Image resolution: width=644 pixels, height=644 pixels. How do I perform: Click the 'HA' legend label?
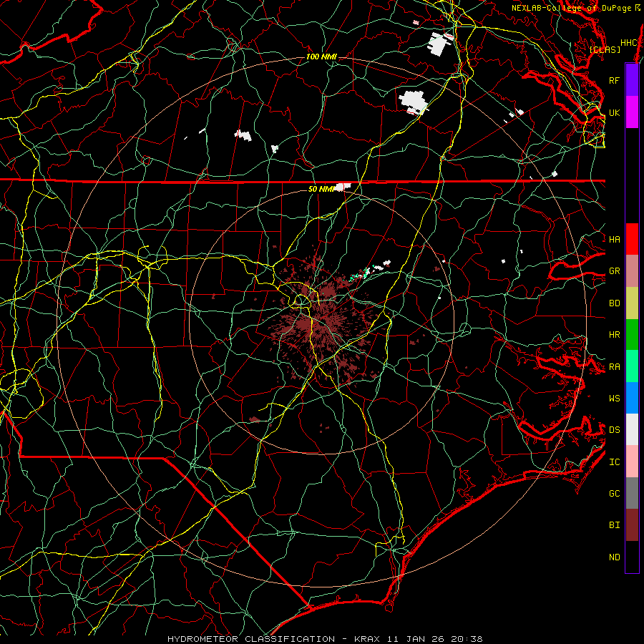pyautogui.click(x=614, y=239)
